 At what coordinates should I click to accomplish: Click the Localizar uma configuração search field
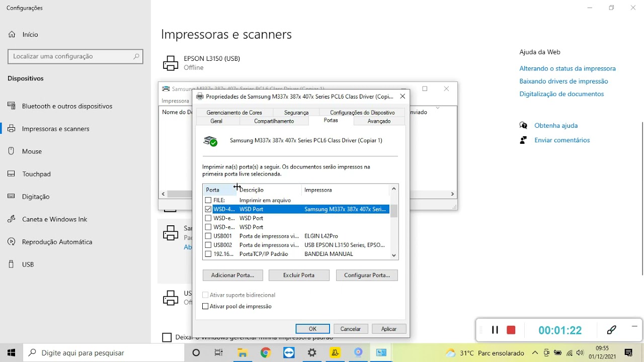75,56
